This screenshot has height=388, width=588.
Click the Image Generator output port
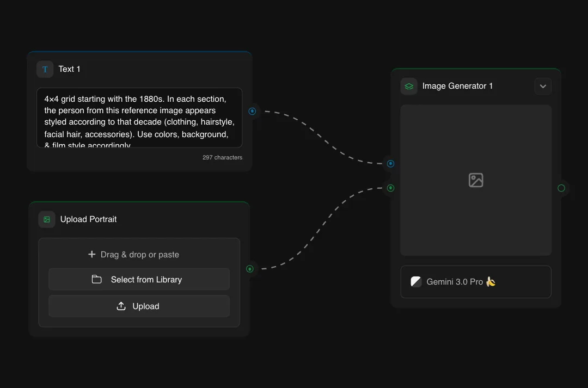coord(561,188)
